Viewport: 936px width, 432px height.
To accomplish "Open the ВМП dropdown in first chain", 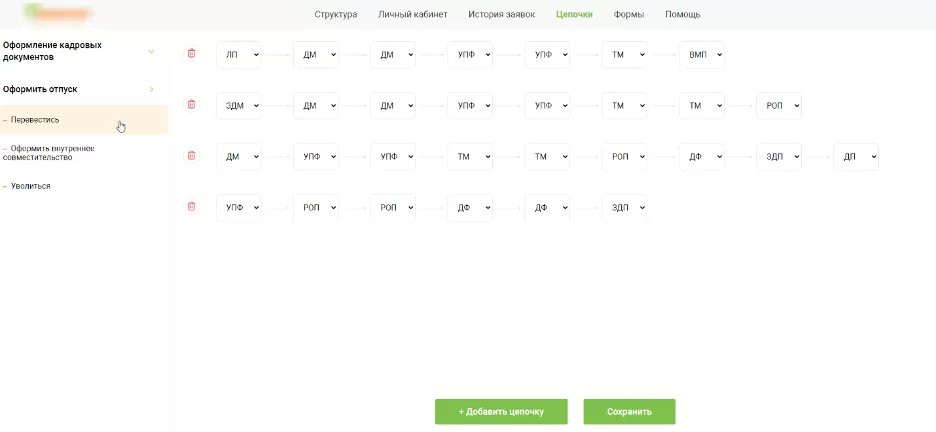I will click(x=700, y=55).
